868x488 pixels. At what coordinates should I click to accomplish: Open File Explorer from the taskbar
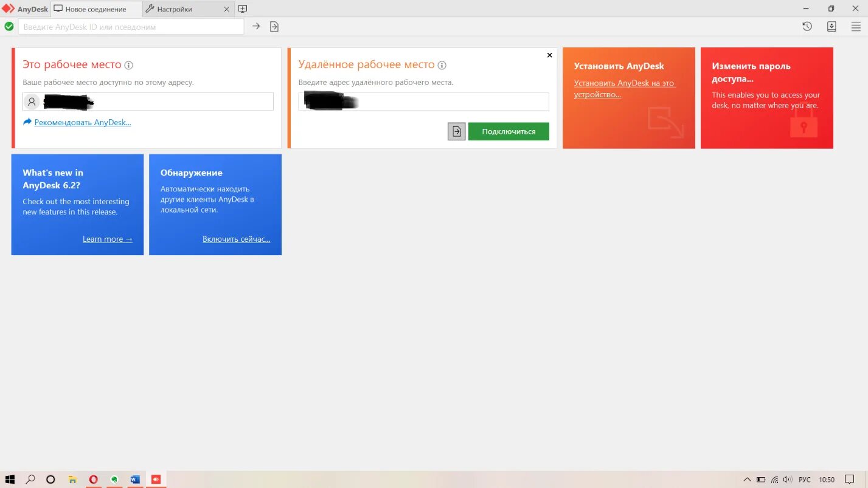click(72, 479)
